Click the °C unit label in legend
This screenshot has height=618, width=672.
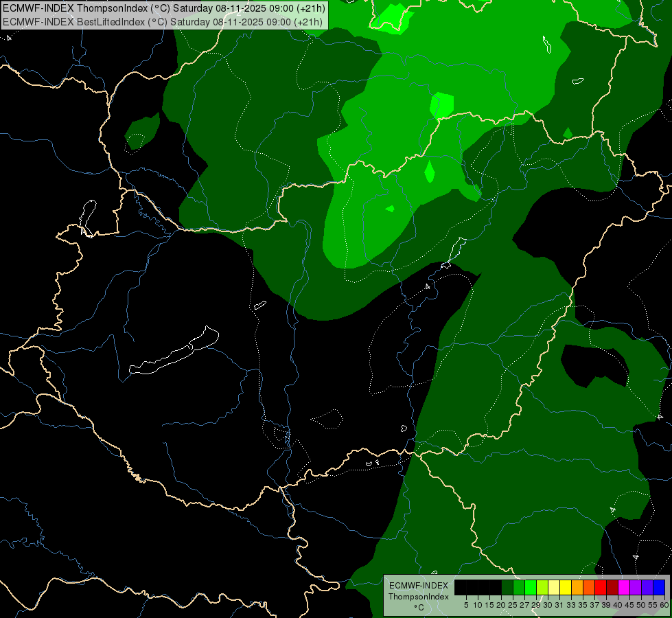pos(419,608)
